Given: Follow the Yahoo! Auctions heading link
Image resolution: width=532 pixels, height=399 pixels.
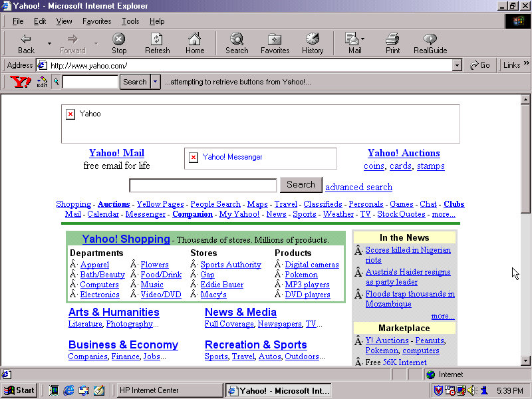Looking at the screenshot, I should tap(404, 153).
